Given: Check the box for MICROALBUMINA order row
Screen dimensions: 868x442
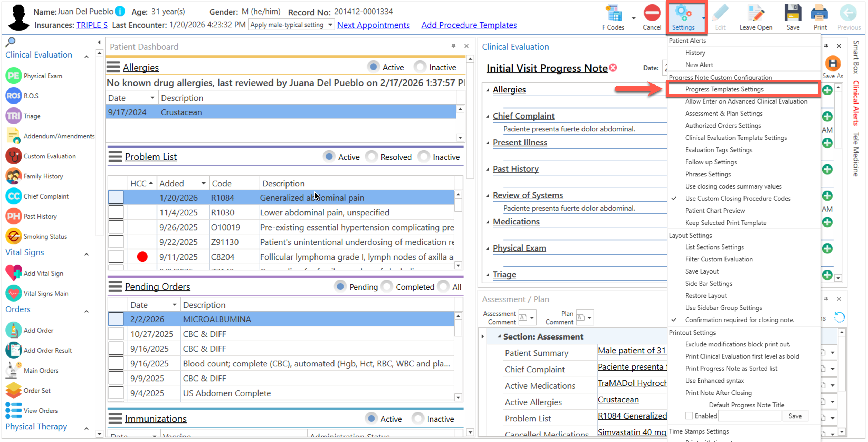Looking at the screenshot, I should 116,319.
